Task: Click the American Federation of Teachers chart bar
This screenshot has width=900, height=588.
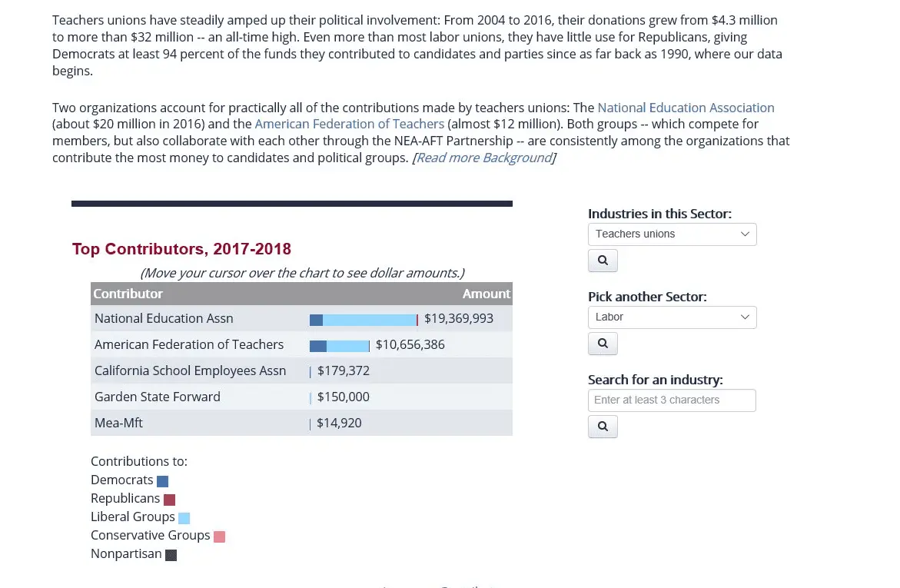Action: click(340, 346)
